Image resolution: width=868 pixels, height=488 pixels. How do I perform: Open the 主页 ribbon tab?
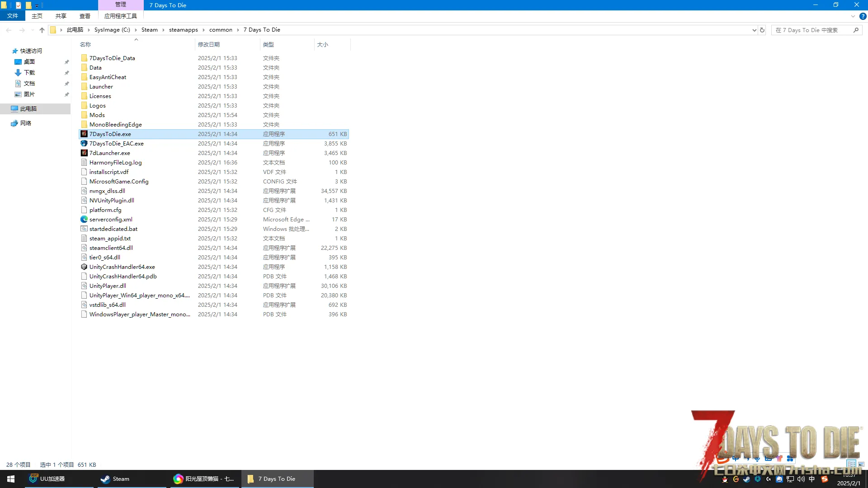tap(37, 16)
